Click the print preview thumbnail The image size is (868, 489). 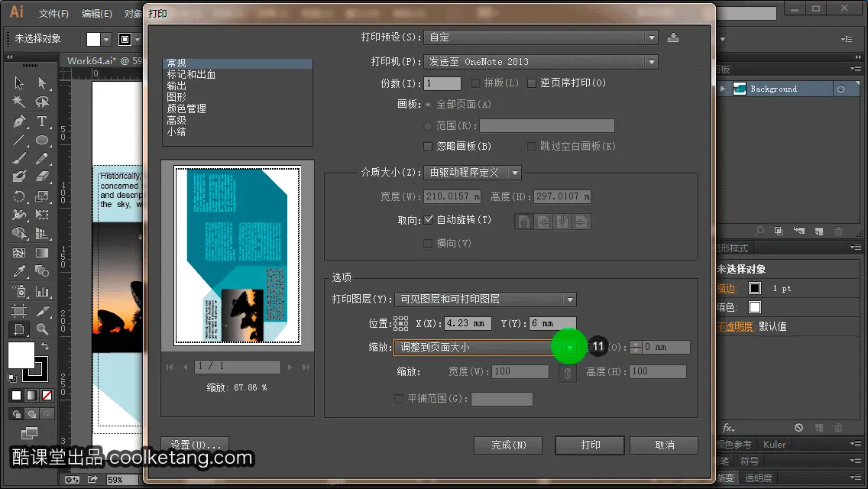pos(238,255)
